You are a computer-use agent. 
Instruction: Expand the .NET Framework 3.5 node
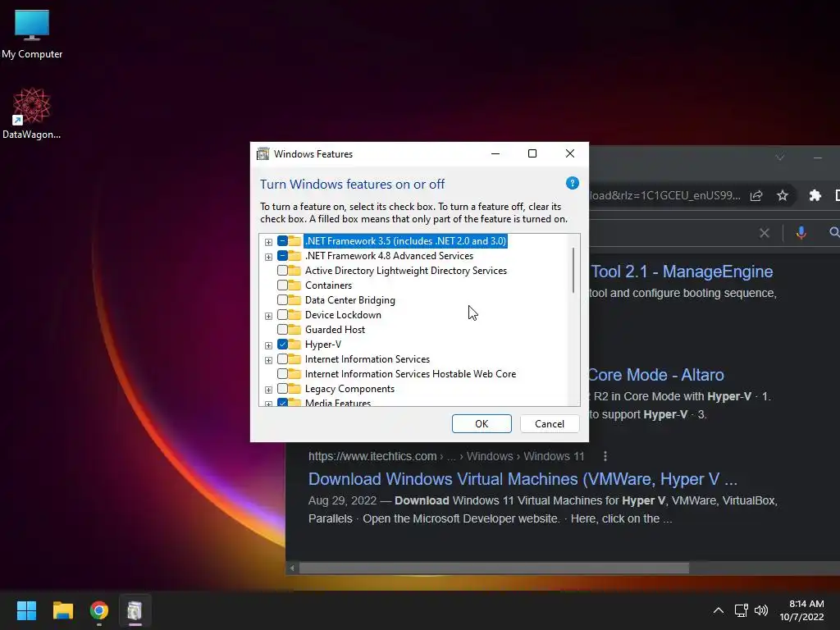tap(268, 242)
